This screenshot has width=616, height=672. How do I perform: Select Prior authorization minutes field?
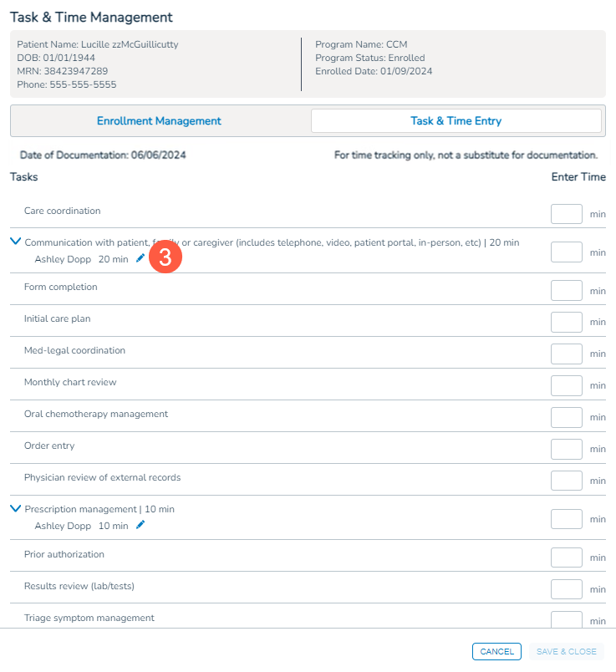[x=566, y=557]
